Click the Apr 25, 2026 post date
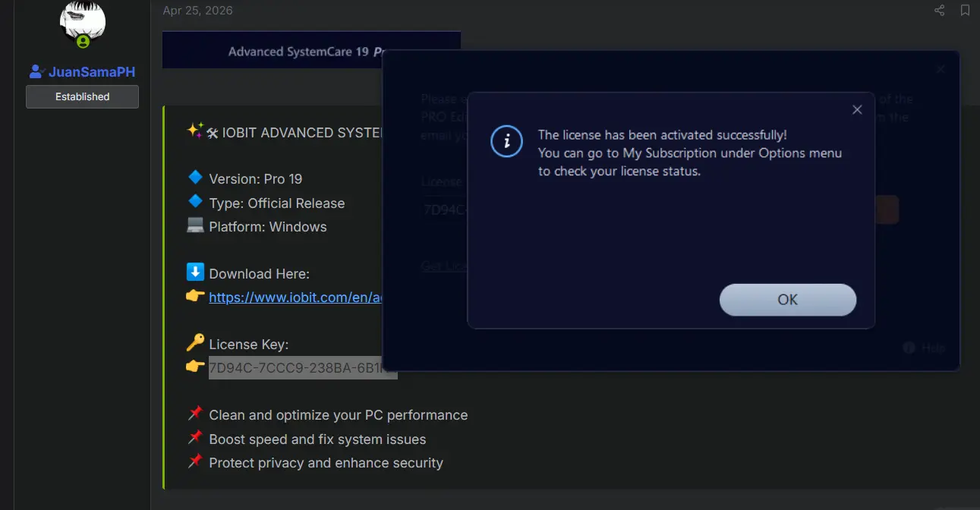980x510 pixels. click(x=197, y=11)
